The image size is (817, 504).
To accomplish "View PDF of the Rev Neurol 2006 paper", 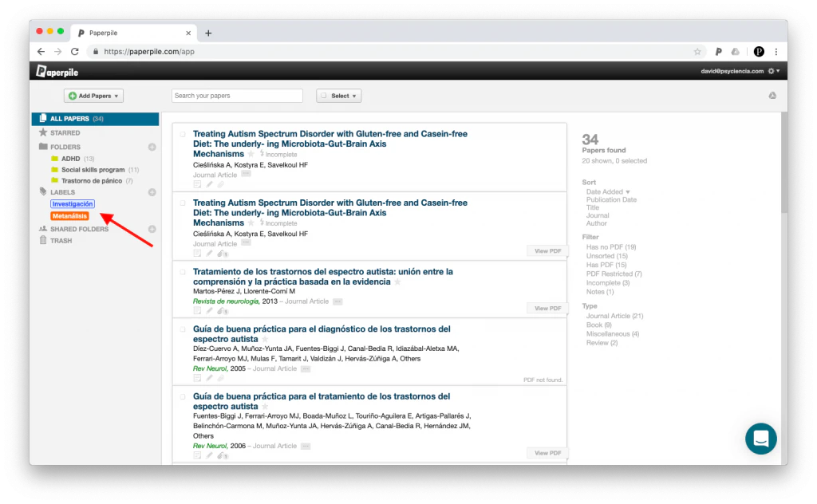I will click(x=547, y=453).
